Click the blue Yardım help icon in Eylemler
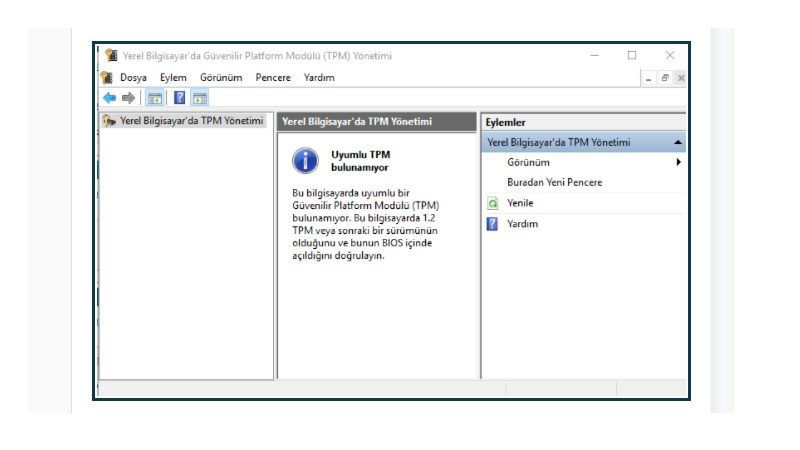The width and height of the screenshot is (800, 450). pyautogui.click(x=492, y=224)
